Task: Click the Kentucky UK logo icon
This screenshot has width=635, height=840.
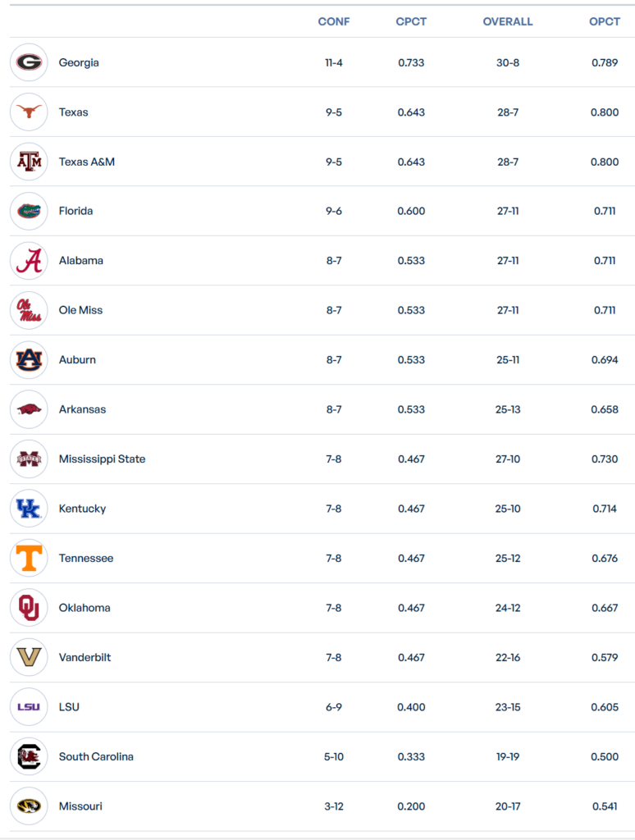Action: pos(29,509)
